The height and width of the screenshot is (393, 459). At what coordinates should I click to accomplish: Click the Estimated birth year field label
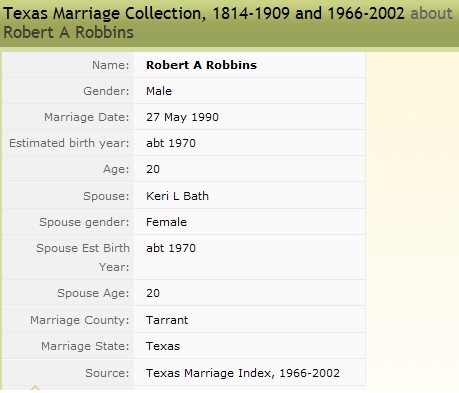tap(69, 143)
